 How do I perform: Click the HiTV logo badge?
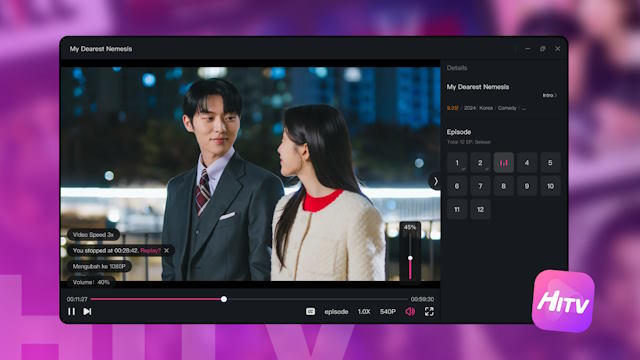click(563, 301)
